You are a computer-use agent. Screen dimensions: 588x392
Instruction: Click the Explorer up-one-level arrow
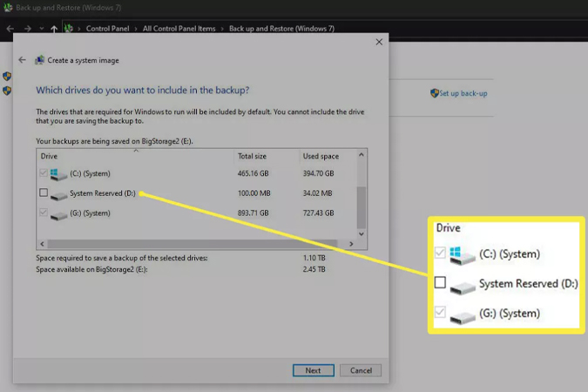(54, 28)
